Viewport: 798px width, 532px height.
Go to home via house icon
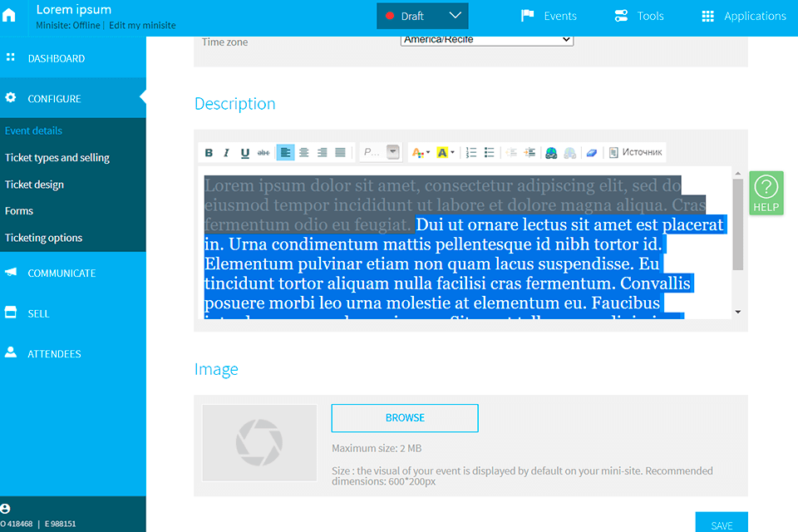coord(9,15)
